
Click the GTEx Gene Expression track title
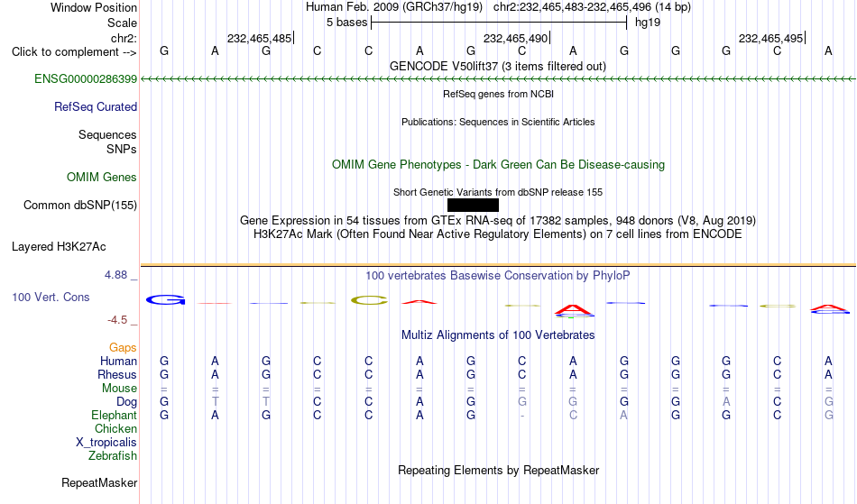(498, 221)
